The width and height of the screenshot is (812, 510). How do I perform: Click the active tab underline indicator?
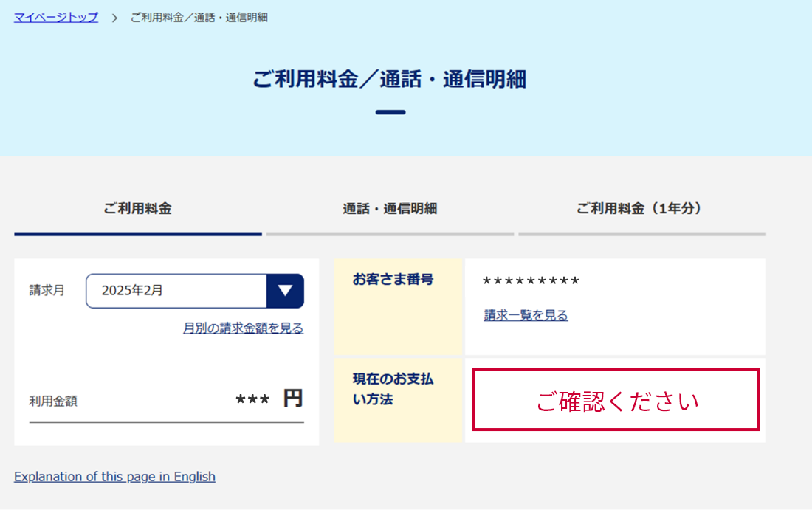(x=137, y=234)
